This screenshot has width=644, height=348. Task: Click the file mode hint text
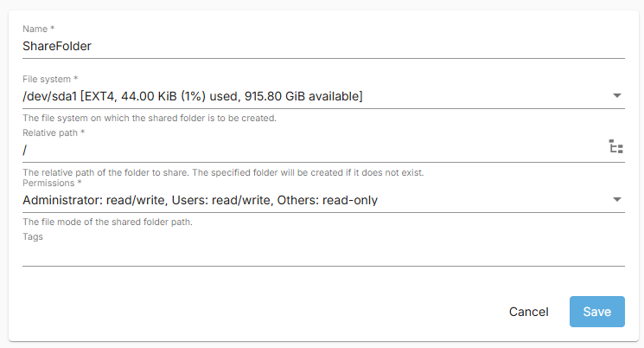click(x=107, y=222)
